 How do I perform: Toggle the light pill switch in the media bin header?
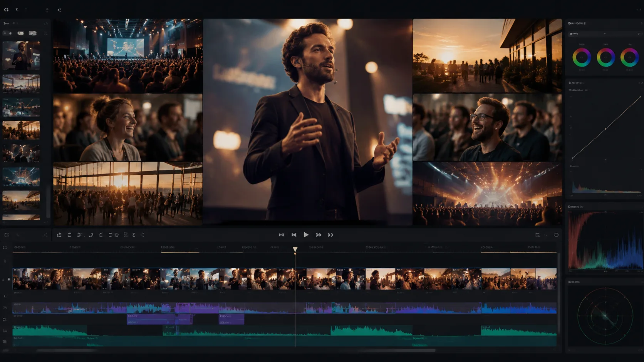[21, 33]
